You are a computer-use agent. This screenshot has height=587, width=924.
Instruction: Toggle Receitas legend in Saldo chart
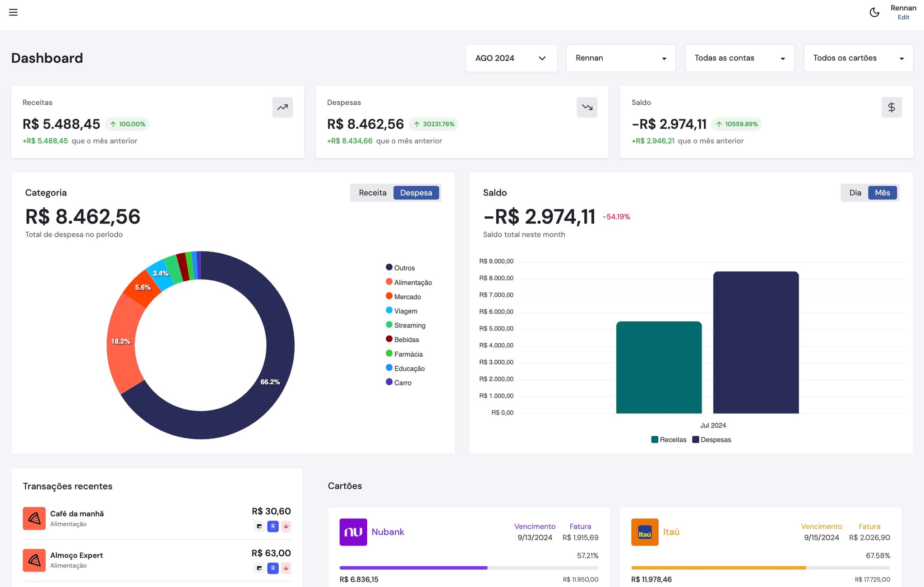[x=669, y=440]
